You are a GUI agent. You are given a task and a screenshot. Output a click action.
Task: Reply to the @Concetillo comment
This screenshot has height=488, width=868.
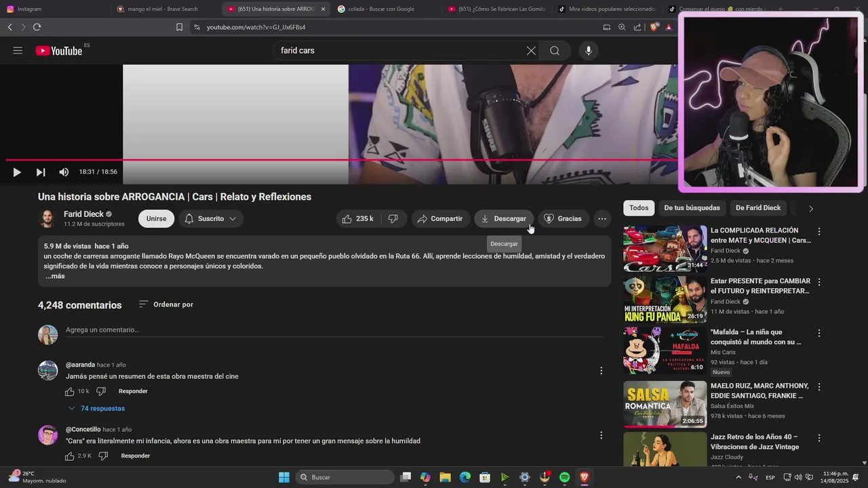click(x=136, y=456)
